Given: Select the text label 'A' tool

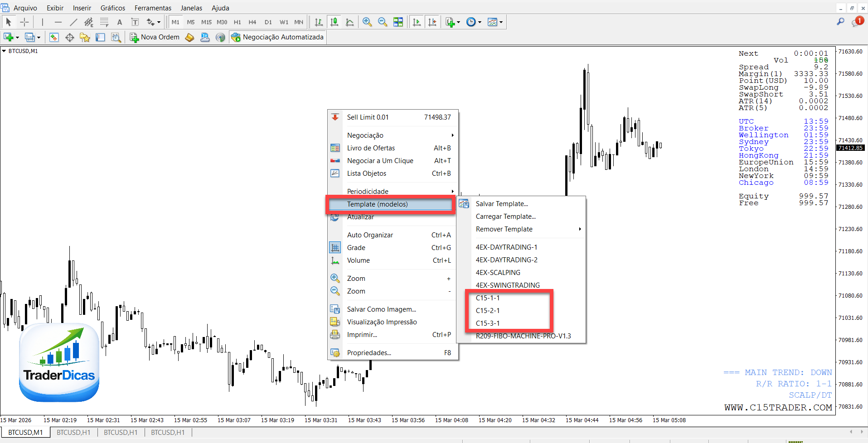Looking at the screenshot, I should pyautogui.click(x=120, y=22).
